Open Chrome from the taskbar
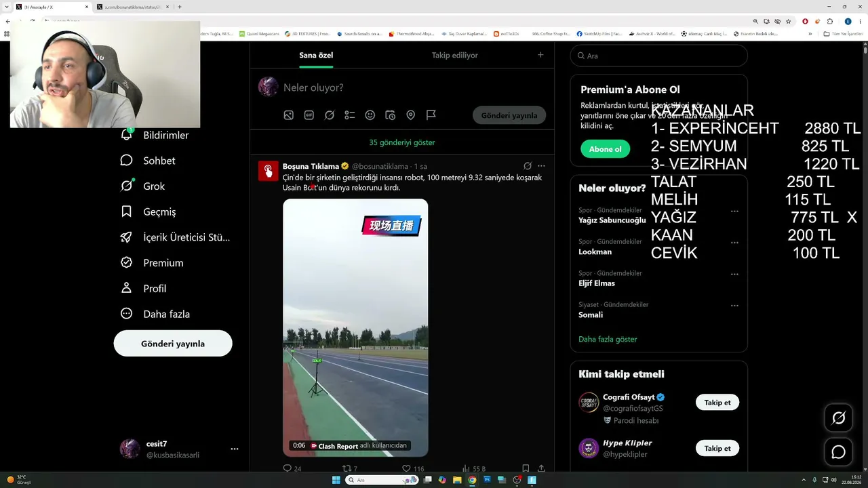Screen dimensions: 868x488 tap(472, 480)
